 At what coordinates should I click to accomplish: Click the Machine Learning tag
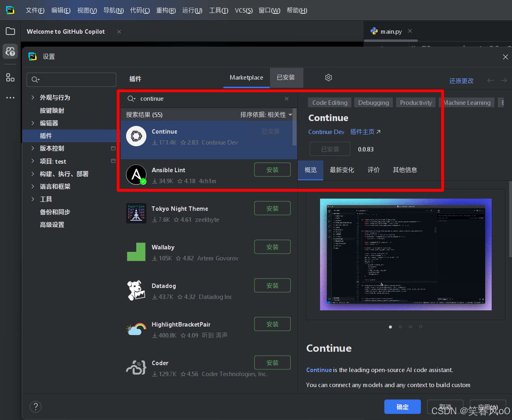[x=467, y=103]
